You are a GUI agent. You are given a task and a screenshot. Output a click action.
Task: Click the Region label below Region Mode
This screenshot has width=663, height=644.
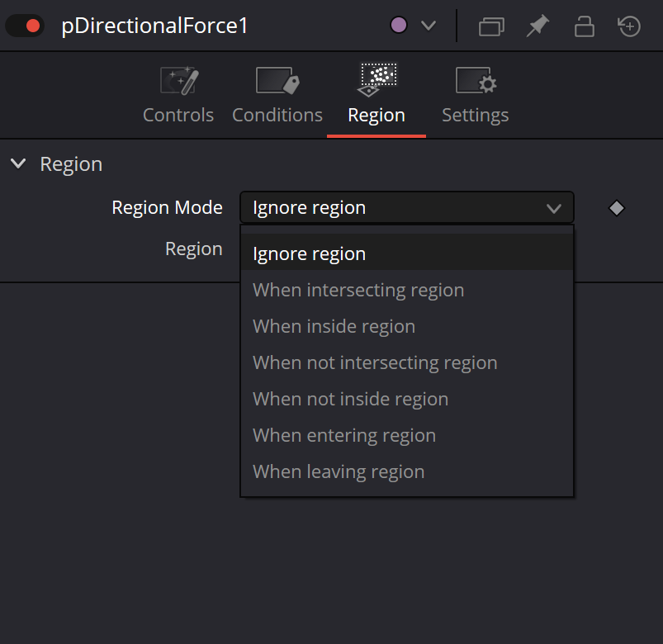pyautogui.click(x=194, y=249)
